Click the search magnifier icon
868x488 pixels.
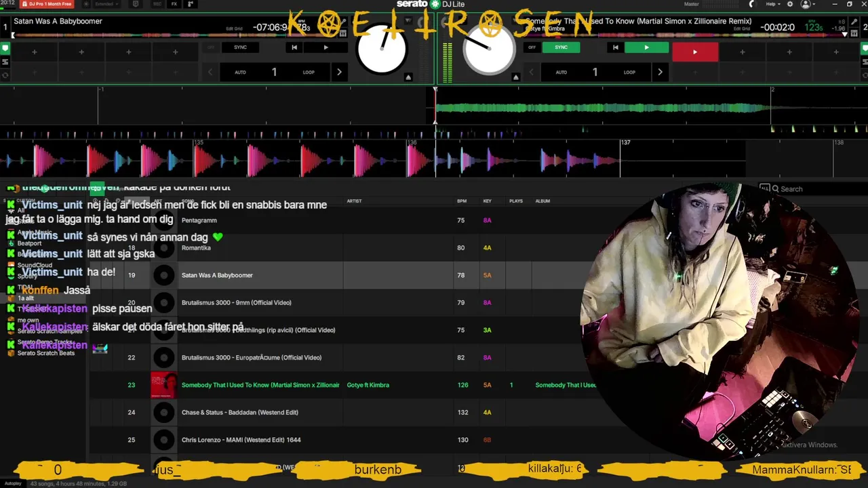(775, 189)
